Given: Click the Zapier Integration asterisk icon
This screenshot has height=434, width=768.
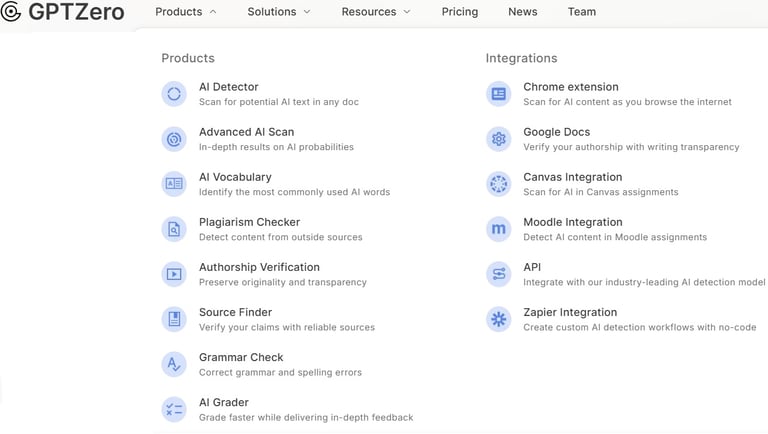Looking at the screenshot, I should (499, 319).
